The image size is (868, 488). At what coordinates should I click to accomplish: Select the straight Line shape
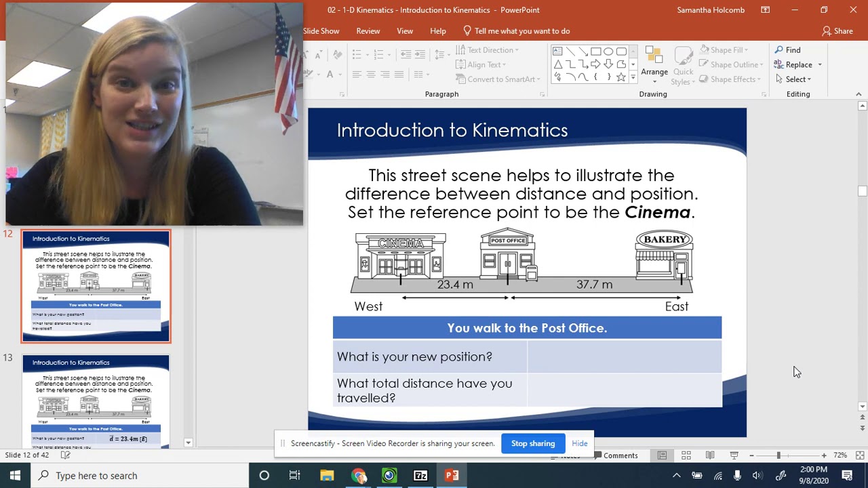[x=570, y=51]
